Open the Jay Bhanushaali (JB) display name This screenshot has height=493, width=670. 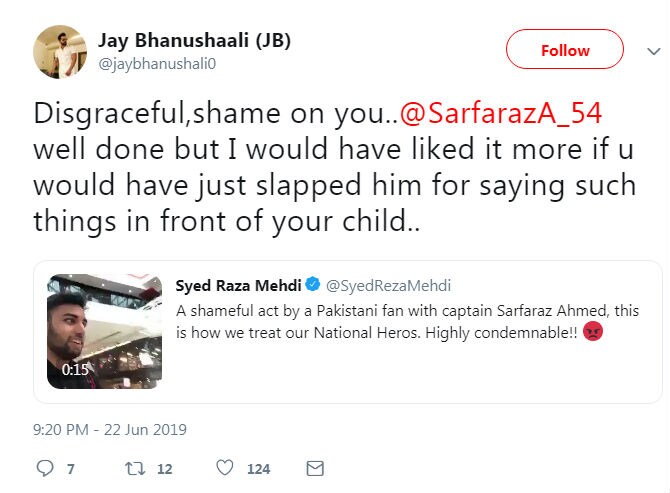click(x=193, y=39)
